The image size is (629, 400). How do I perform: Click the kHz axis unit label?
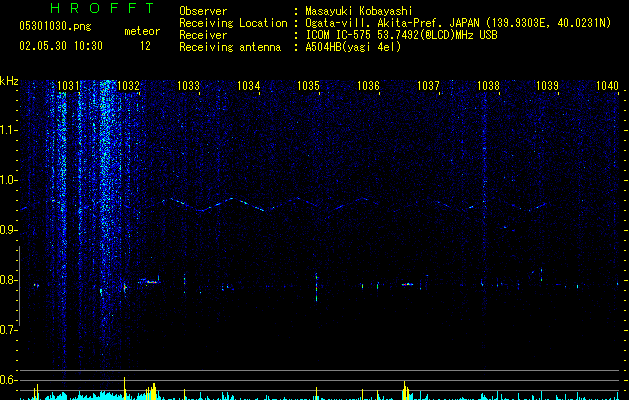click(9, 81)
